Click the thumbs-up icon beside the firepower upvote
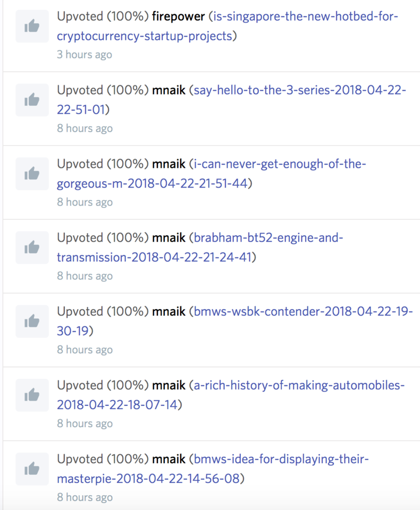 pos(32,26)
